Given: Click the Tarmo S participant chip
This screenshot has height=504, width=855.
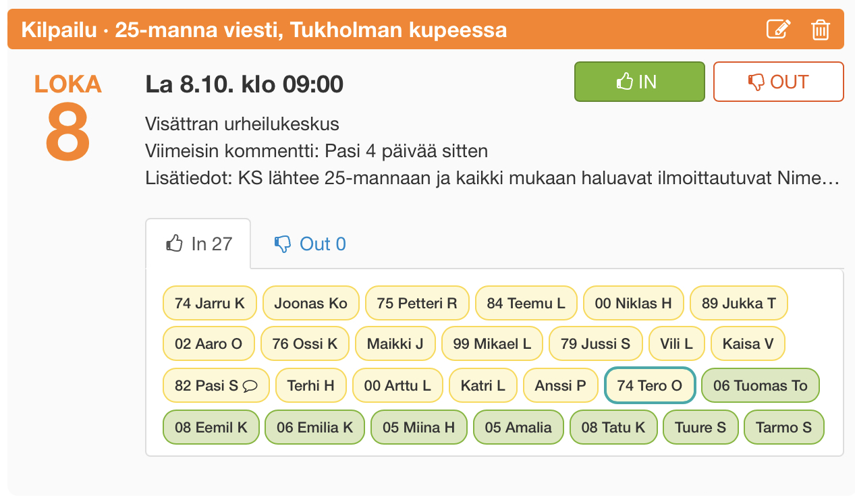Looking at the screenshot, I should pos(784,427).
